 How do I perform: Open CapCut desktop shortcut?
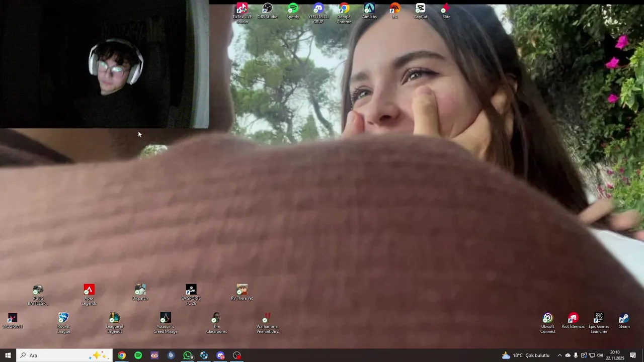421,11
